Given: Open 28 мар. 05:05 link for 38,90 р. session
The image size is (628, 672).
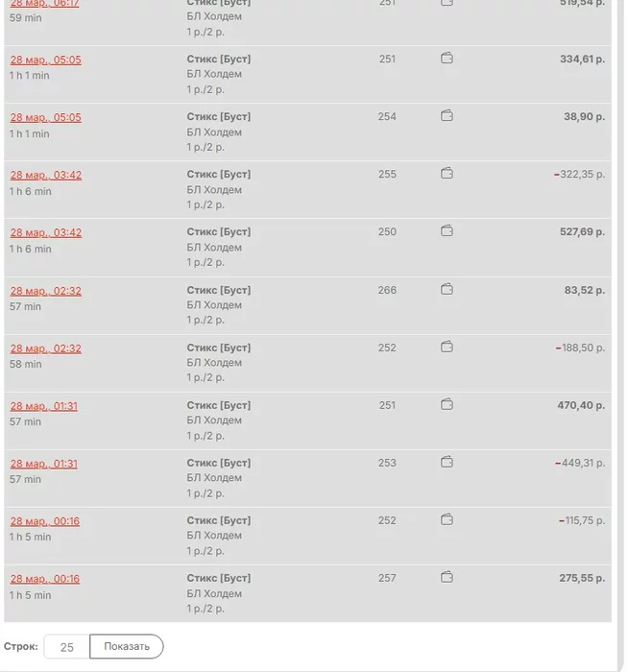Looking at the screenshot, I should [45, 117].
